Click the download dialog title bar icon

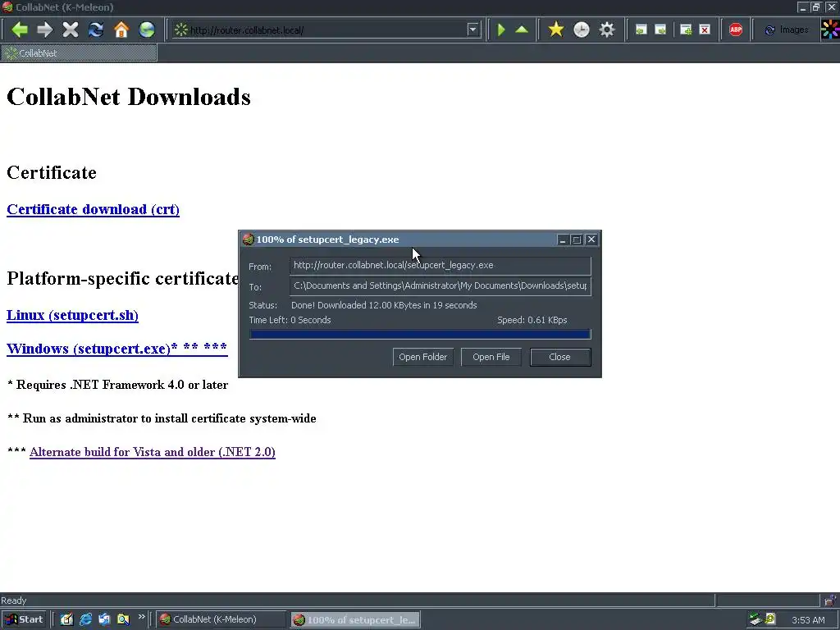pos(248,240)
